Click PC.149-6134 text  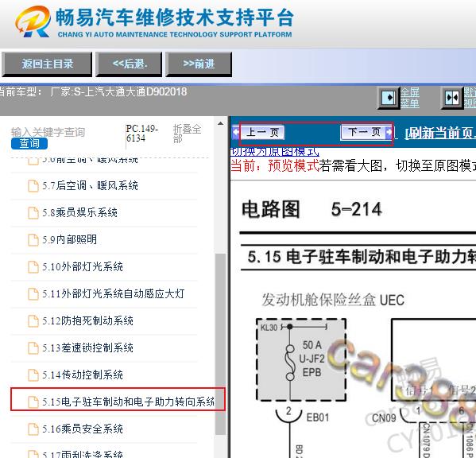pos(141,134)
